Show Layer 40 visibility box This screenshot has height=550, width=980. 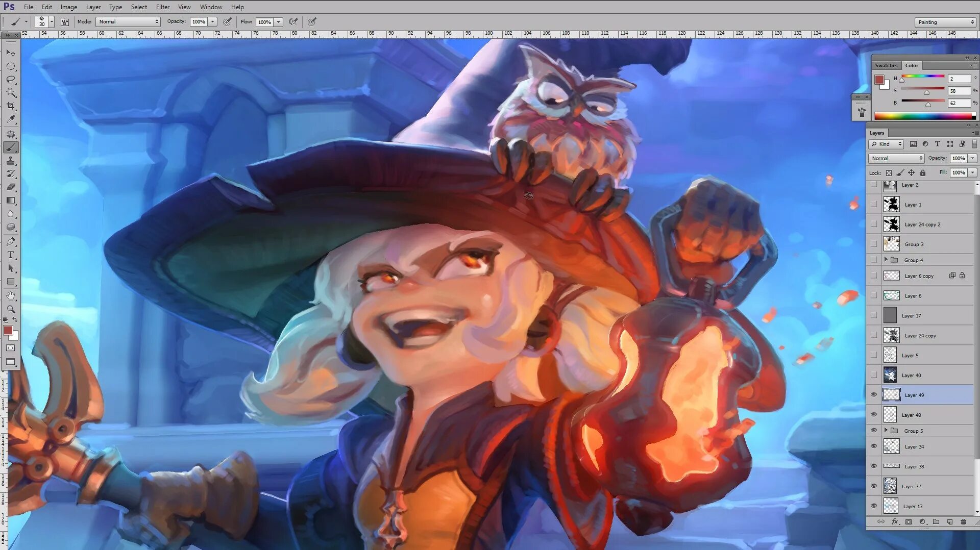(874, 375)
